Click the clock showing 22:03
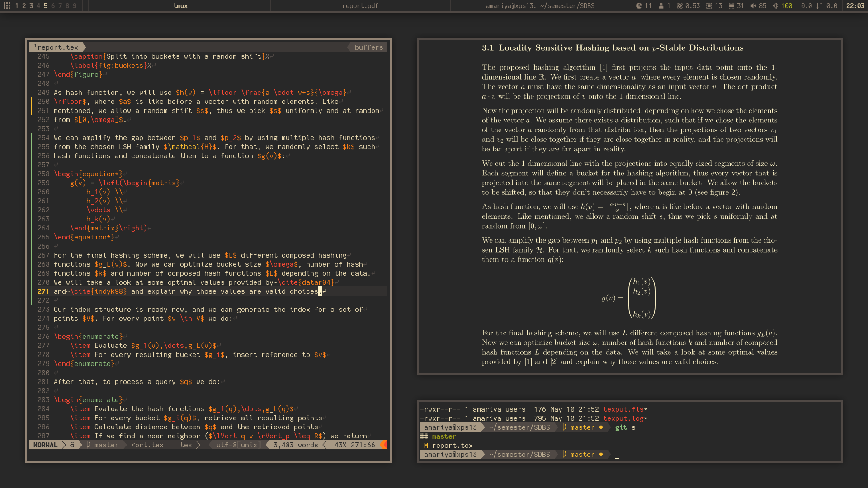Viewport: 868px width, 488px height. [855, 6]
